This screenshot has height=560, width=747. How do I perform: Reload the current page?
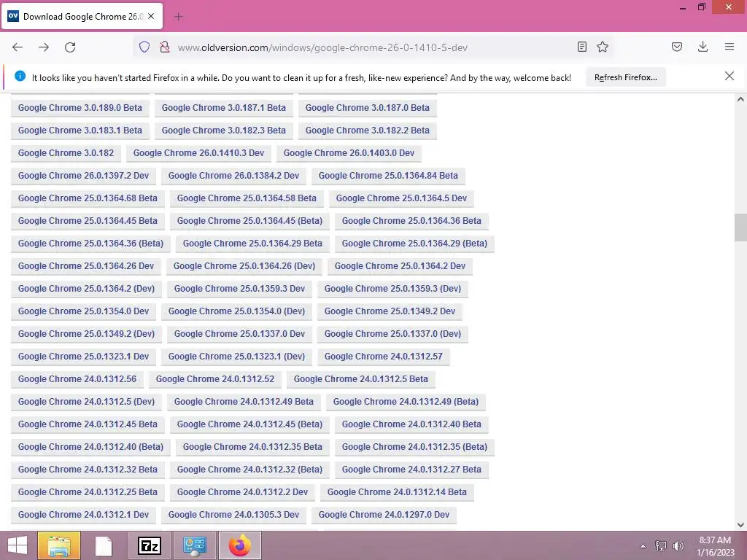[x=70, y=47]
